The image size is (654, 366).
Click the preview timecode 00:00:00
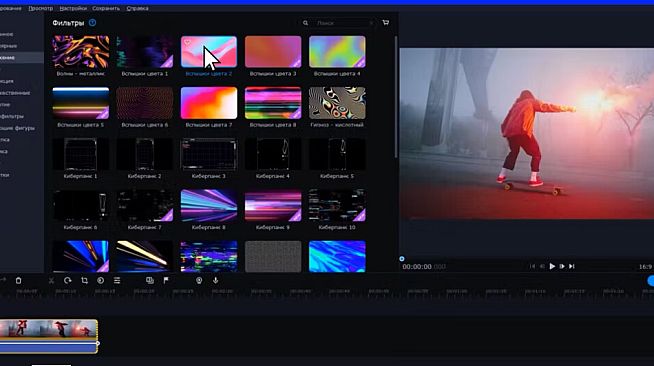click(x=417, y=267)
